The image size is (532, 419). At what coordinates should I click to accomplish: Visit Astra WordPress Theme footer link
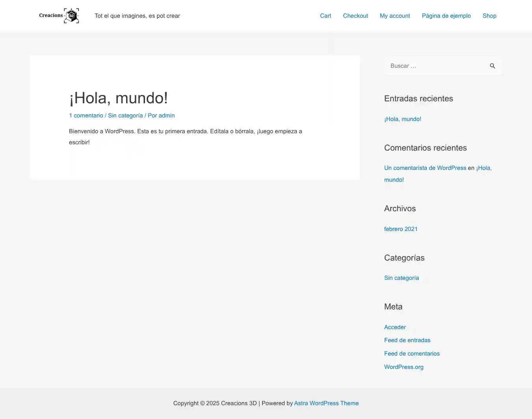click(326, 403)
